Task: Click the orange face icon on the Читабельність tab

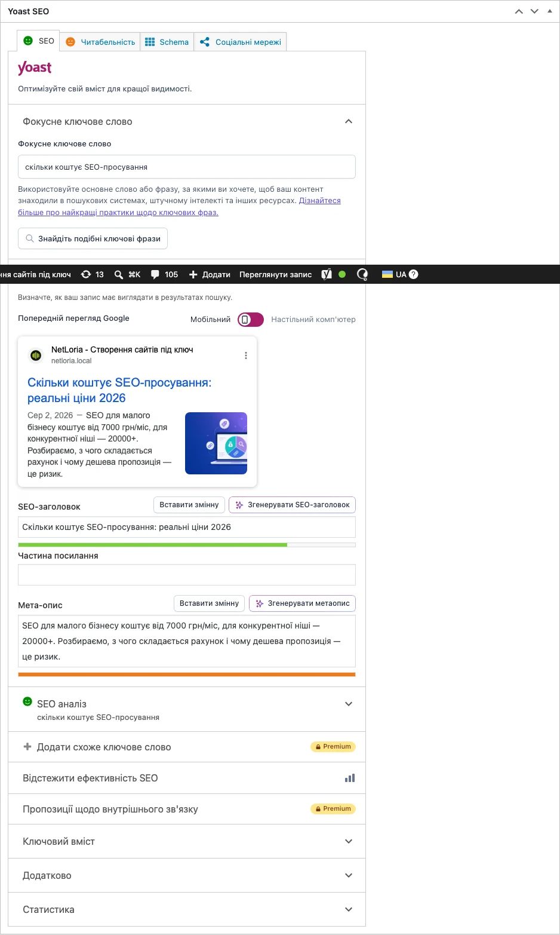Action: tap(70, 42)
